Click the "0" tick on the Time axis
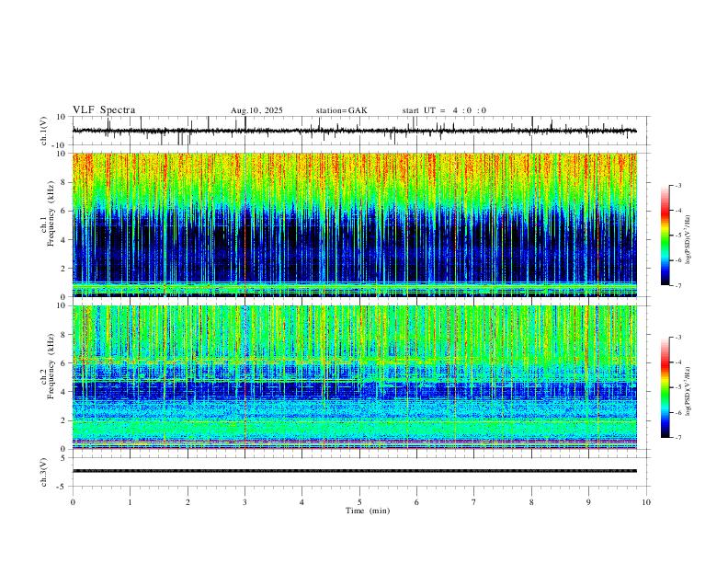The height and width of the screenshot is (563, 728). pos(73,502)
